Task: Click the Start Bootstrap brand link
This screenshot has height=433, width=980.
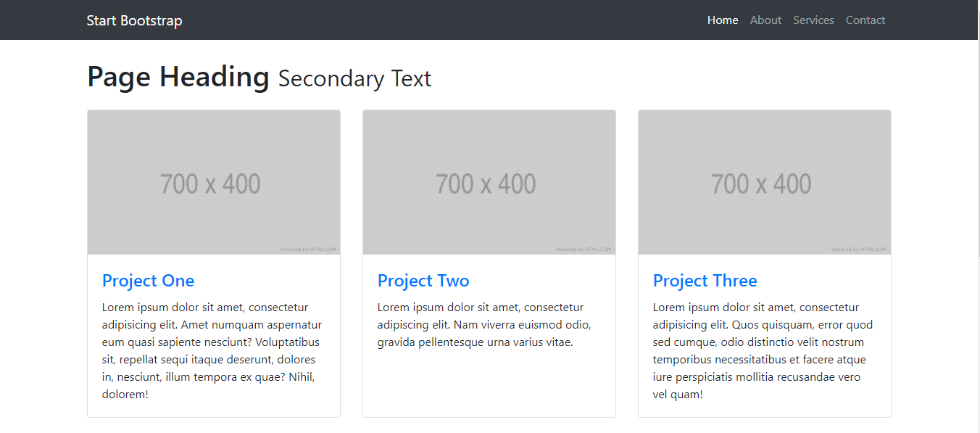Action: [134, 20]
